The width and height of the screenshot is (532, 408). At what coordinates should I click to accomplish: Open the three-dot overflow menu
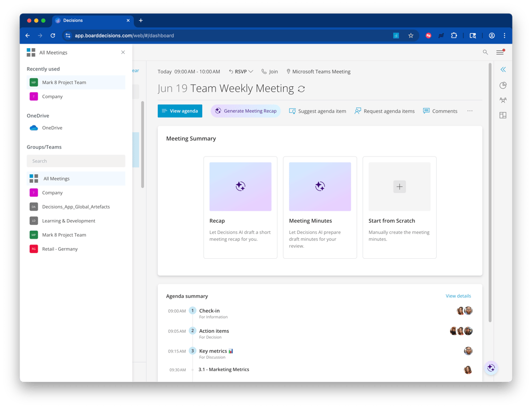pyautogui.click(x=469, y=111)
